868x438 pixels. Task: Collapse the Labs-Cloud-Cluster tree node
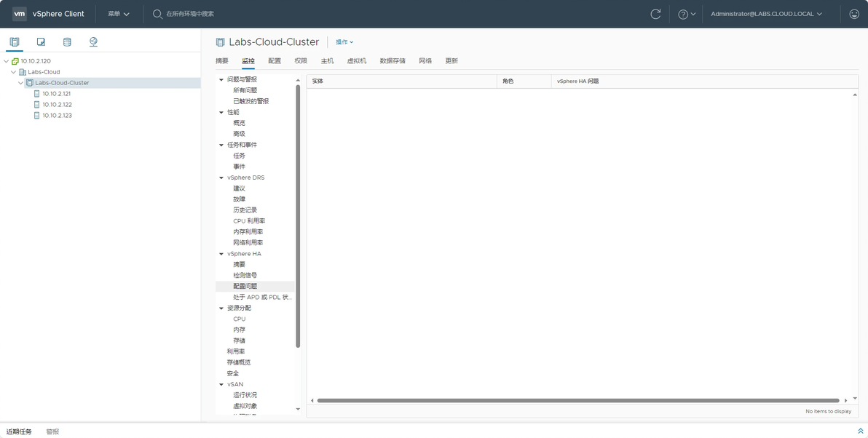(x=20, y=83)
